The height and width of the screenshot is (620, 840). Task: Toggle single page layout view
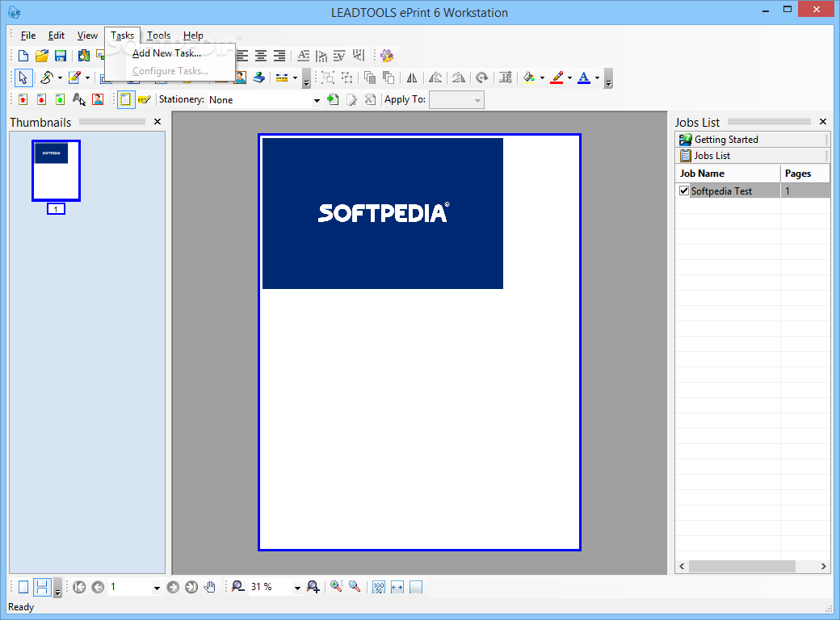(23, 588)
